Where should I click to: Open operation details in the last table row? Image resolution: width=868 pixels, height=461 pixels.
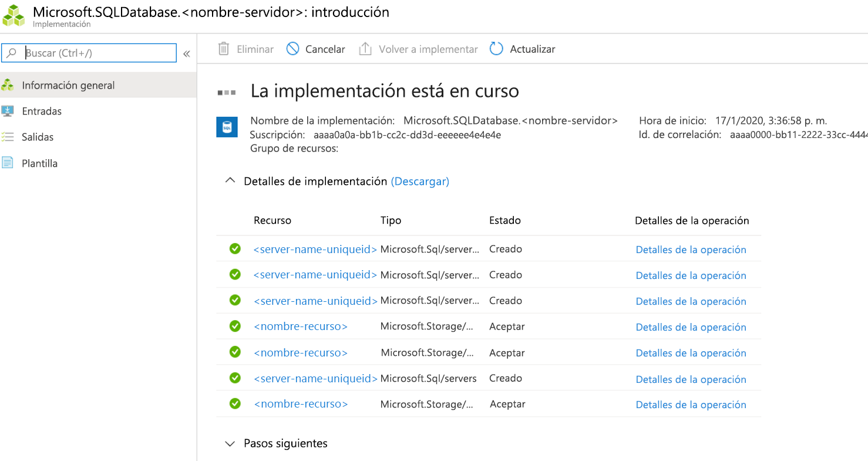tap(691, 405)
